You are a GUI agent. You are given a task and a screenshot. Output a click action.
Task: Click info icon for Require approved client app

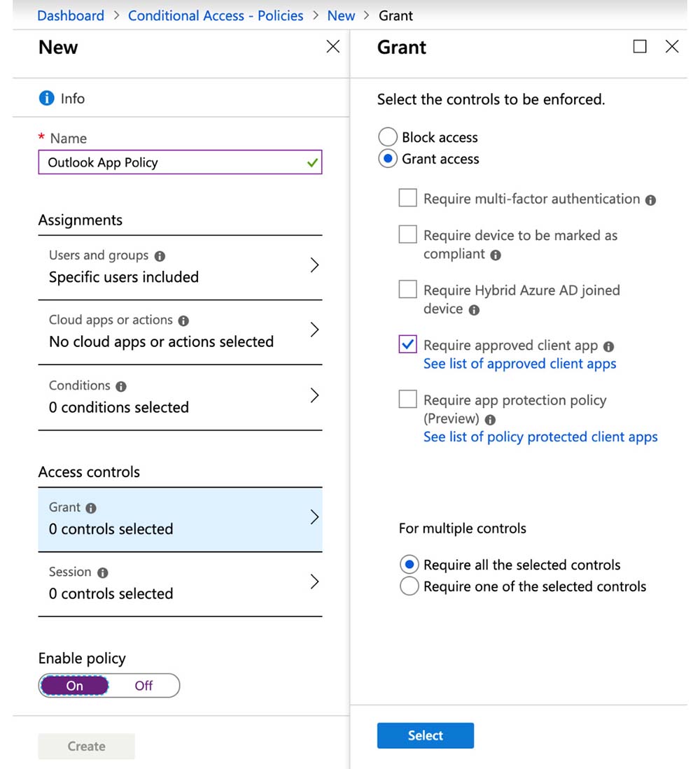(x=608, y=346)
